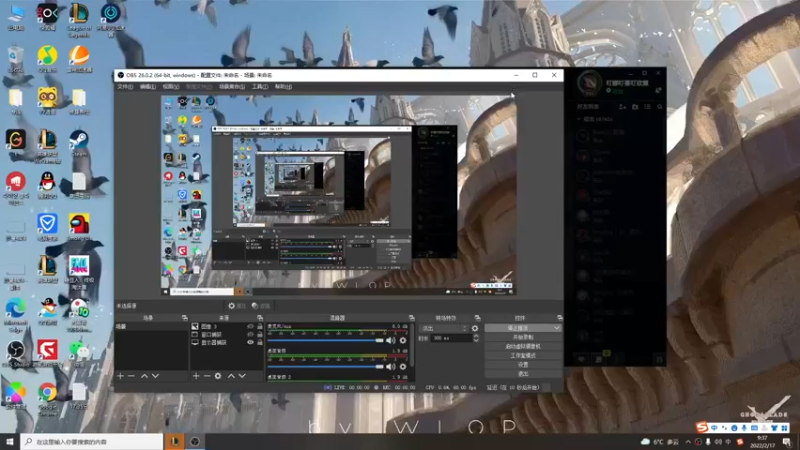Click the 桌面音频 blue volume slider
The width and height of the screenshot is (800, 450).
pyautogui.click(x=325, y=366)
